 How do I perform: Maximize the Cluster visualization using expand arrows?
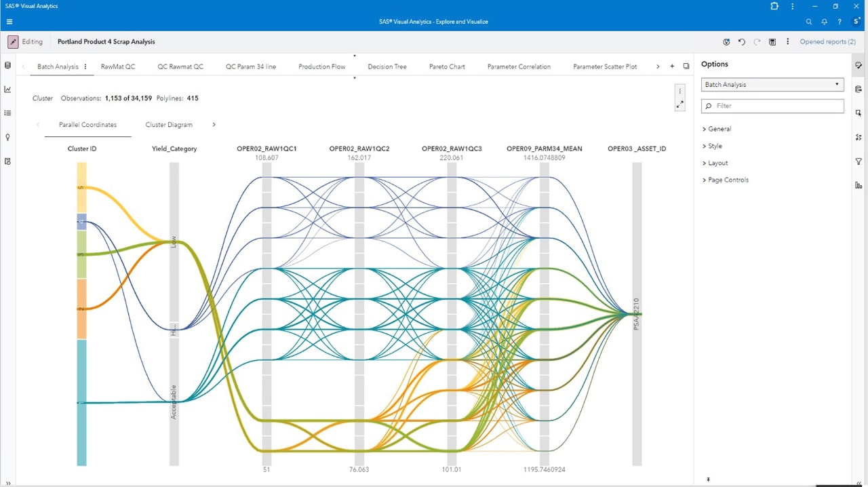pyautogui.click(x=680, y=103)
